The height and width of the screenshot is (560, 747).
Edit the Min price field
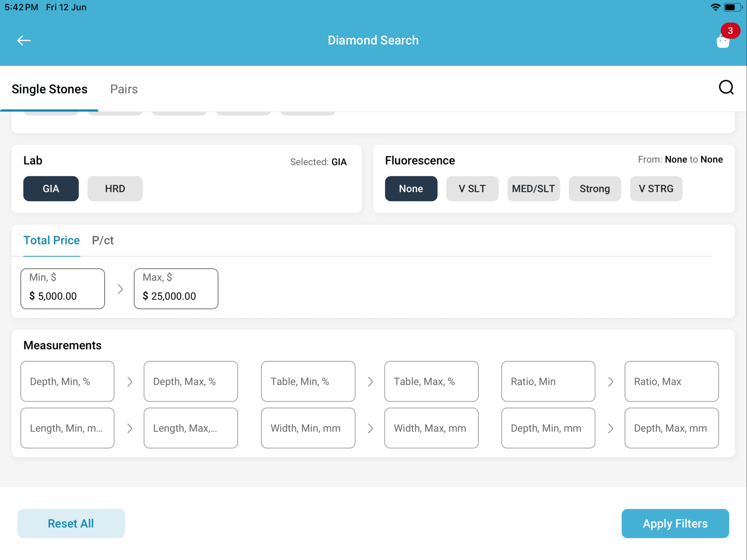click(62, 288)
